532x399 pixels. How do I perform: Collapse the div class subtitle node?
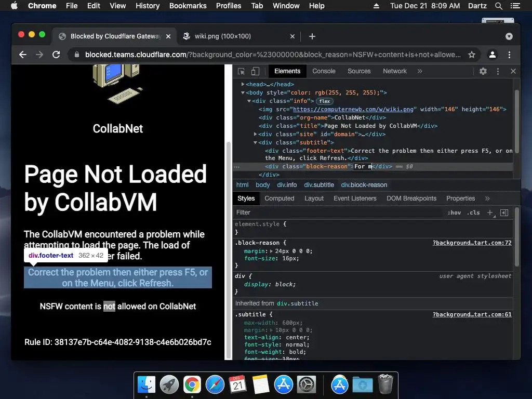[x=255, y=142]
